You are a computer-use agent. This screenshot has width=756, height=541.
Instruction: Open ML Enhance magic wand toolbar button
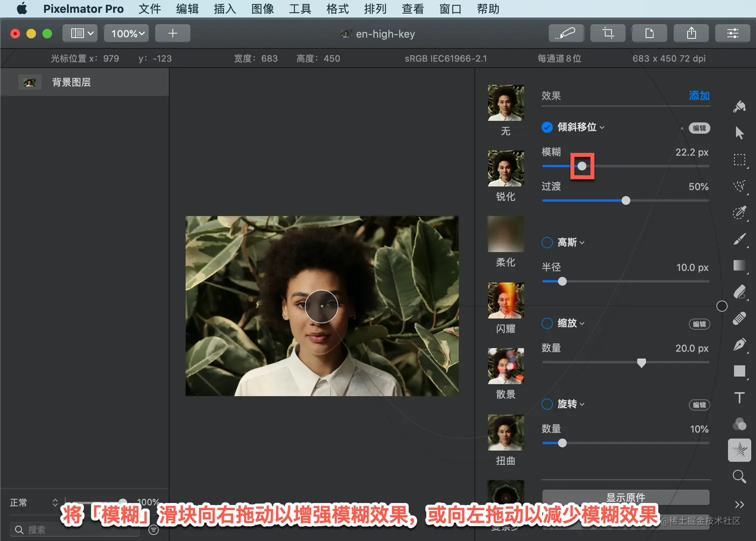click(x=565, y=33)
